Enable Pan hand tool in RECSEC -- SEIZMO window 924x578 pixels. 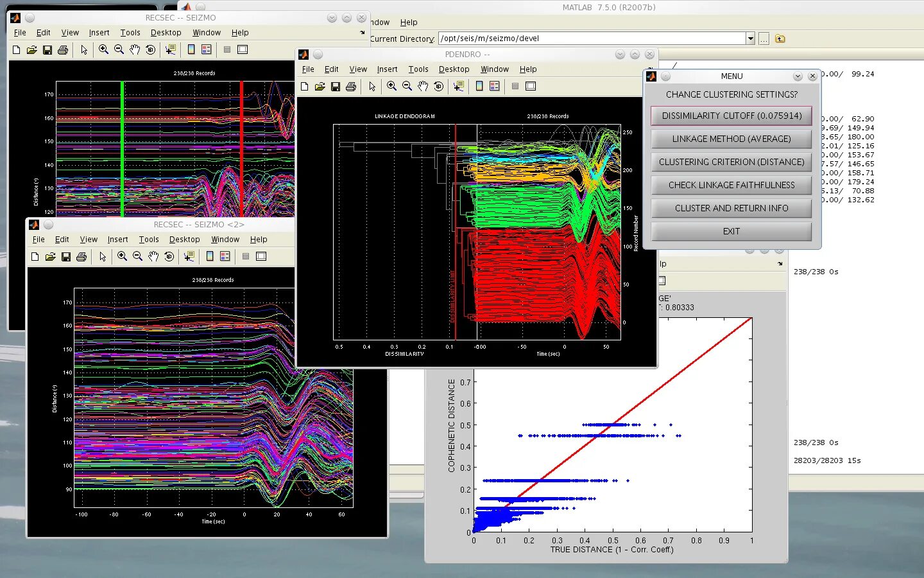tap(135, 49)
